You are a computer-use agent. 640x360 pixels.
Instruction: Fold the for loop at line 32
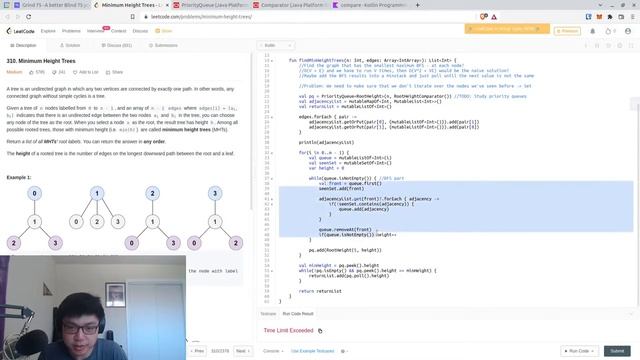pyautogui.click(x=272, y=153)
